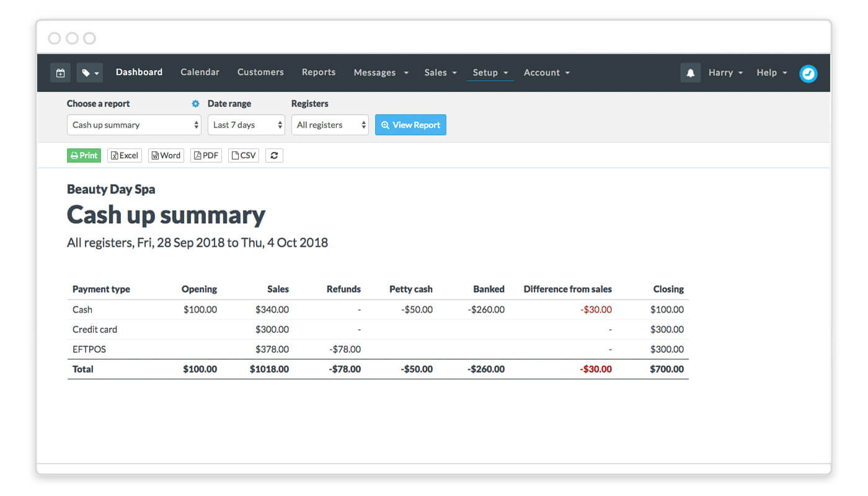Open the Customers section
Screen dimensions: 868x496
[260, 73]
